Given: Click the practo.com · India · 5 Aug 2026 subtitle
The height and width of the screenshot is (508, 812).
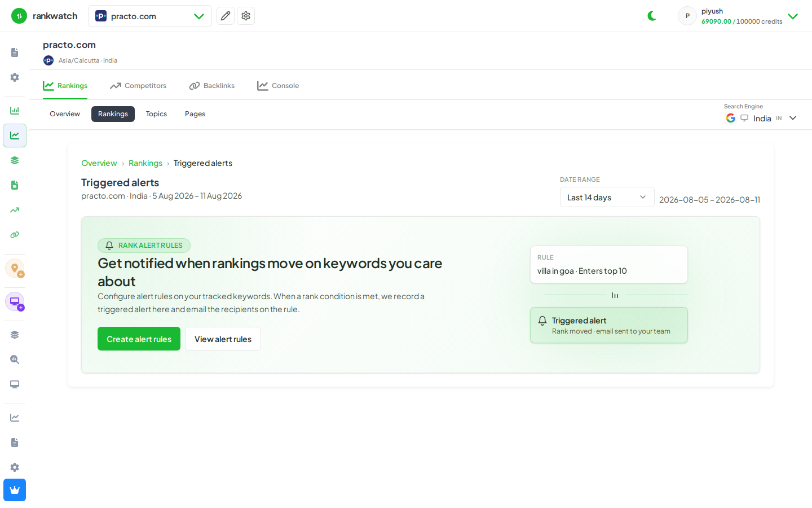Looking at the screenshot, I should [x=161, y=196].
